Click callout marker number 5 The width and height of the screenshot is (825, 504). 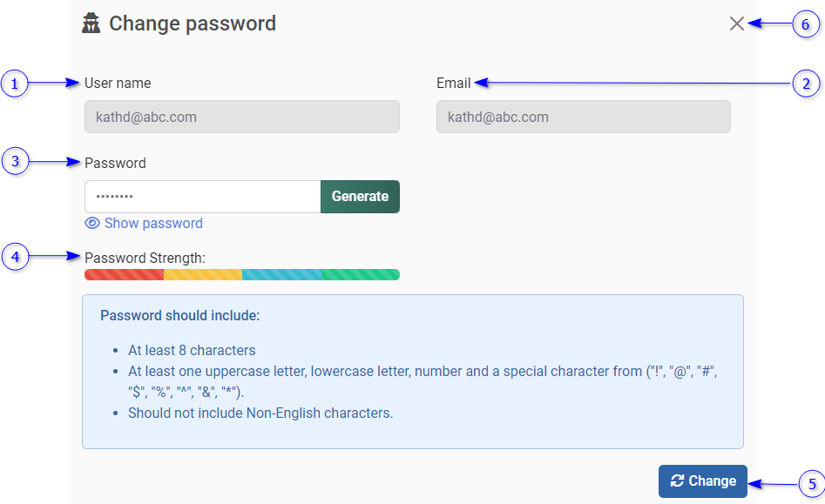pyautogui.click(x=812, y=483)
